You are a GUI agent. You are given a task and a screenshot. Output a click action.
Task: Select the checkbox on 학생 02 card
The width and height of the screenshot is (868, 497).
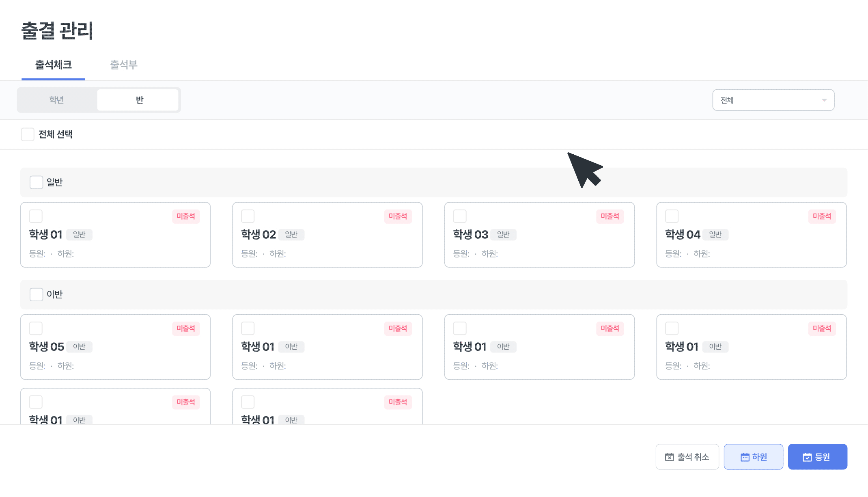point(248,216)
